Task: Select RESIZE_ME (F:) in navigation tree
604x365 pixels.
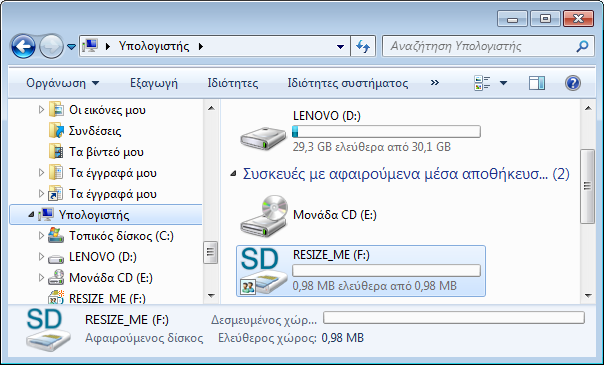Action: pos(107,298)
